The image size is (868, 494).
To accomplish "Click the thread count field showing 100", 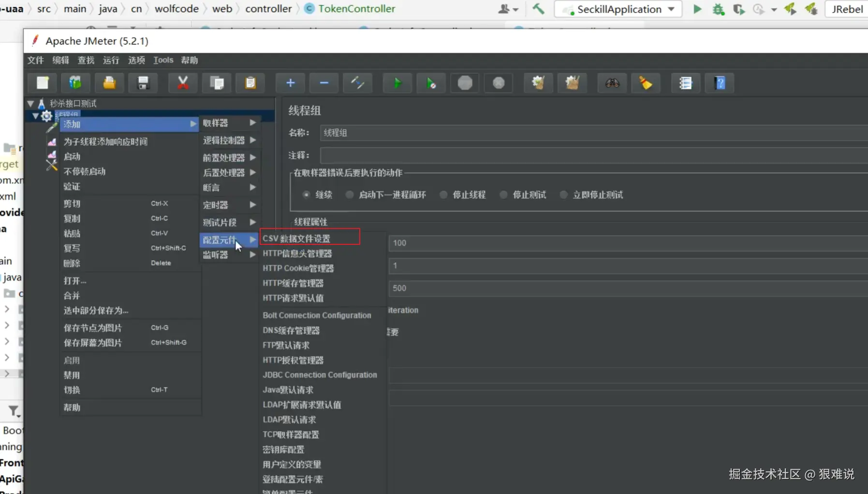I will [628, 243].
